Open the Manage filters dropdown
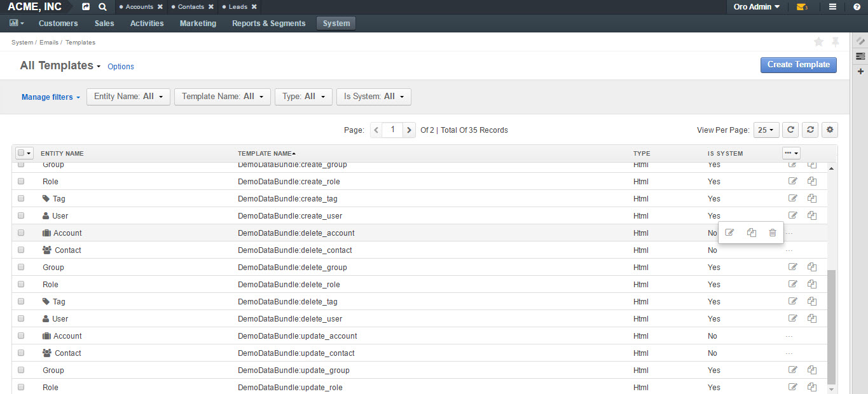The width and height of the screenshot is (868, 394). [x=51, y=97]
